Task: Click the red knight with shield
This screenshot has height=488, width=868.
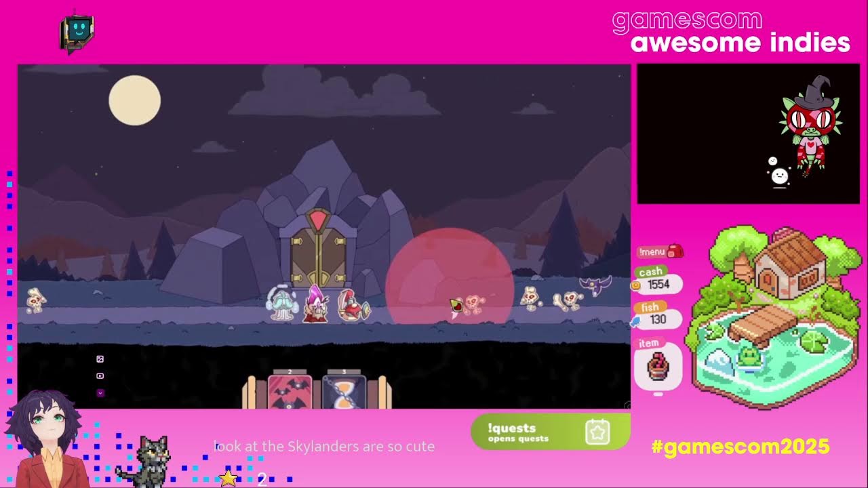Action: tap(353, 306)
